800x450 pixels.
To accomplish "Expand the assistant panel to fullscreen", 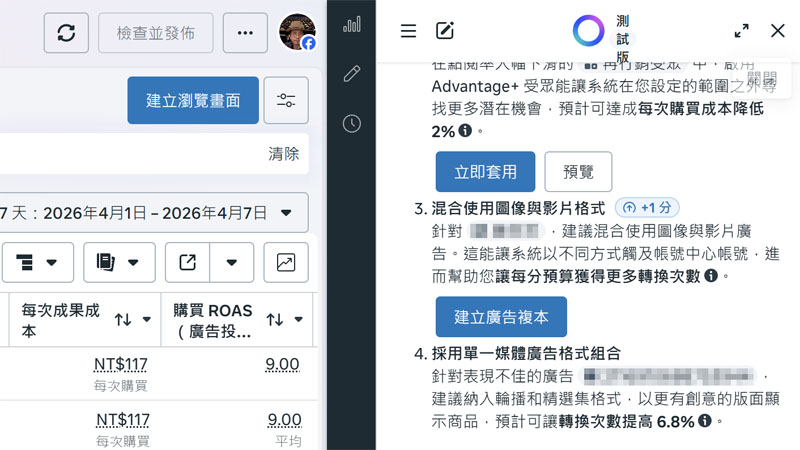I will click(741, 31).
